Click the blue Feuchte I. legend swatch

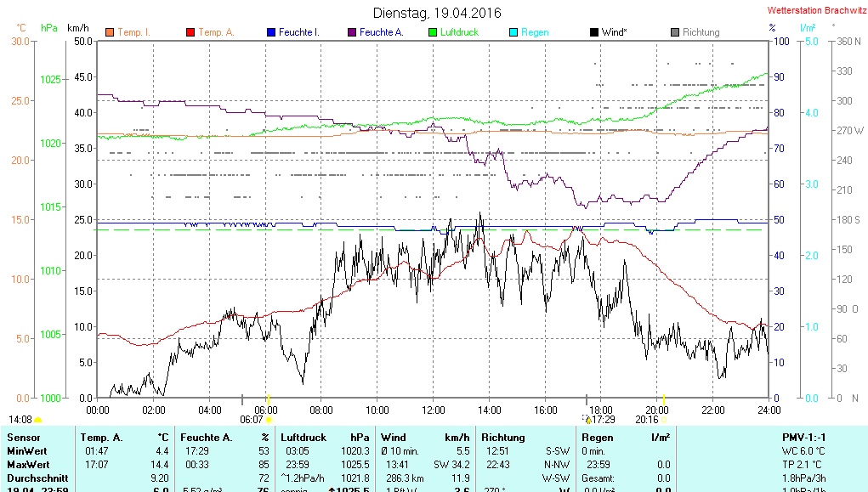click(x=271, y=32)
